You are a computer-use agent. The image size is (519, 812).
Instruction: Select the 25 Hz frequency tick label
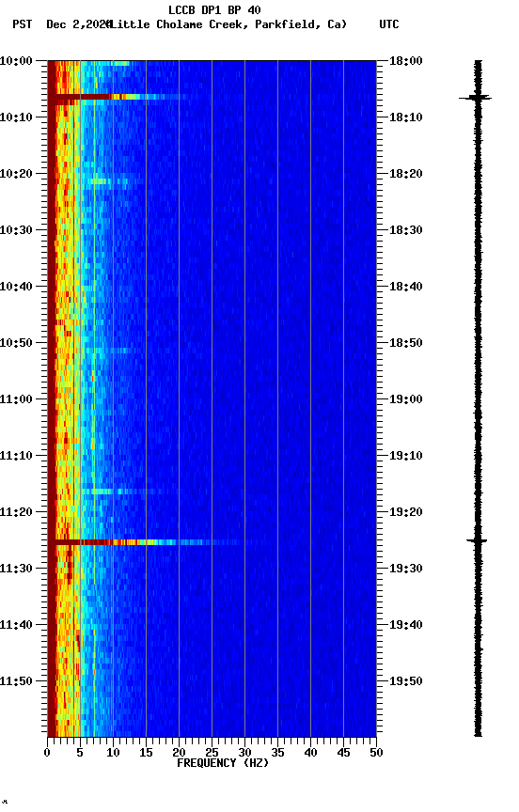pos(212,753)
